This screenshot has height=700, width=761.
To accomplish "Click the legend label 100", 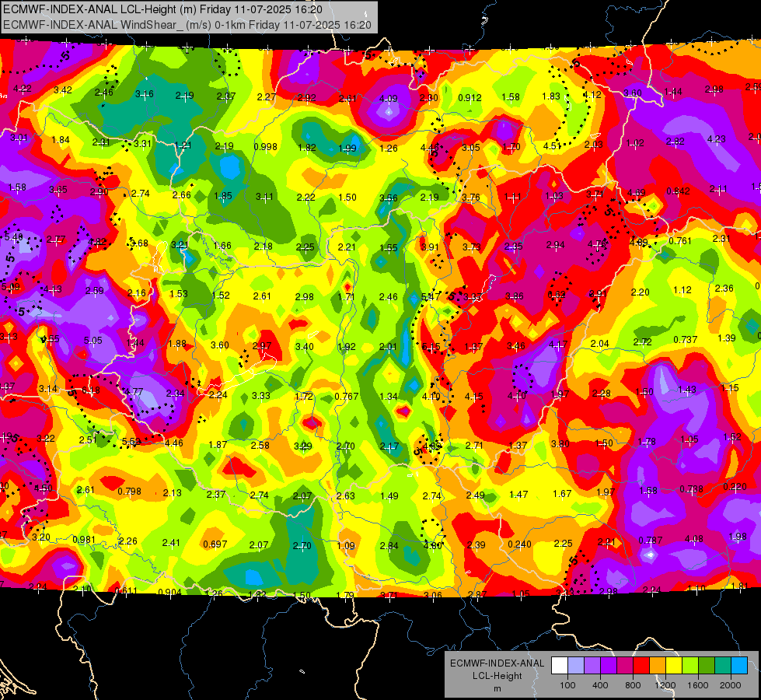I will (x=567, y=685).
